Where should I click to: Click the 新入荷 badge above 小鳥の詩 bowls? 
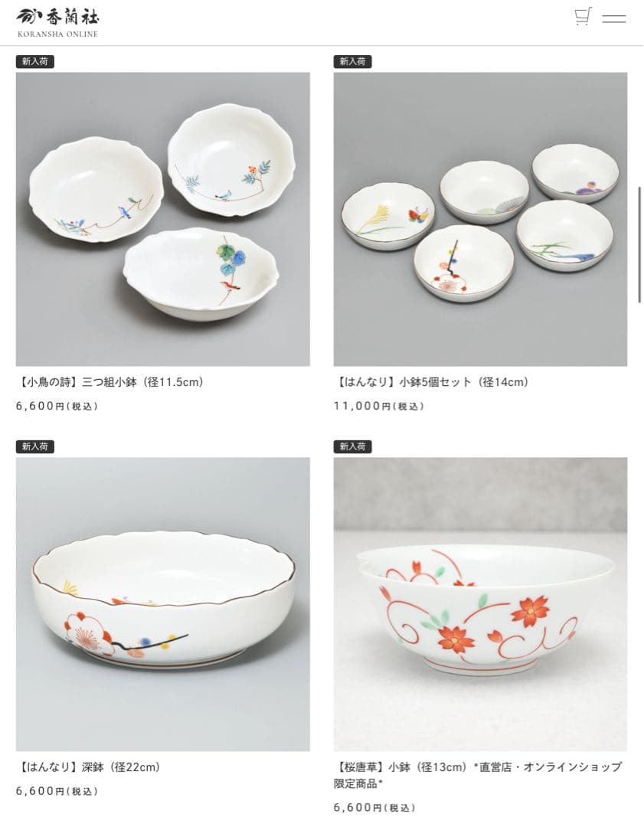(34, 61)
